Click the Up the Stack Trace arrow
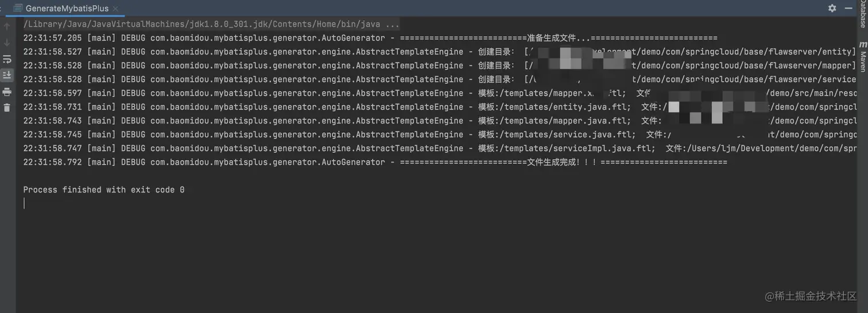Viewport: 868px width, 313px height. (7, 26)
